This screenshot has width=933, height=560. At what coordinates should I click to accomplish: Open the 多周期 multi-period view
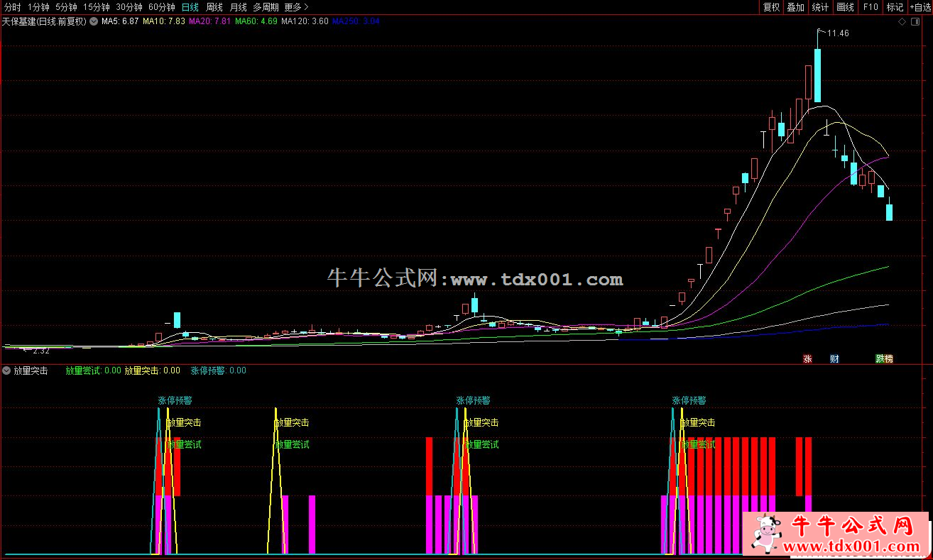pyautogui.click(x=266, y=7)
